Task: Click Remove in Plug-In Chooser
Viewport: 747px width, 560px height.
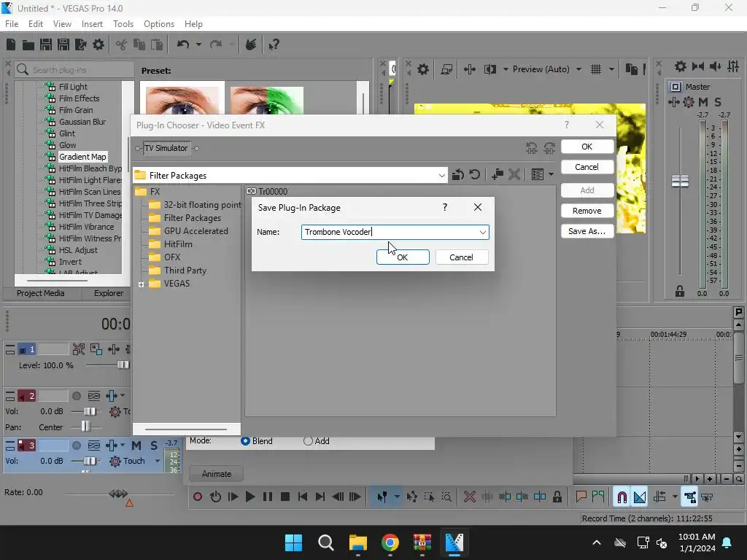Action: pyautogui.click(x=587, y=211)
